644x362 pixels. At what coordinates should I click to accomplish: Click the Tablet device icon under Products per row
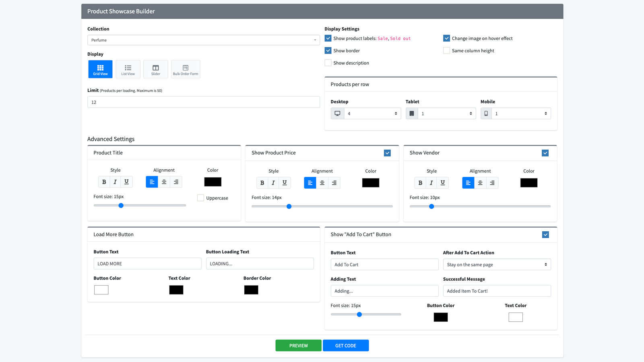click(x=411, y=113)
